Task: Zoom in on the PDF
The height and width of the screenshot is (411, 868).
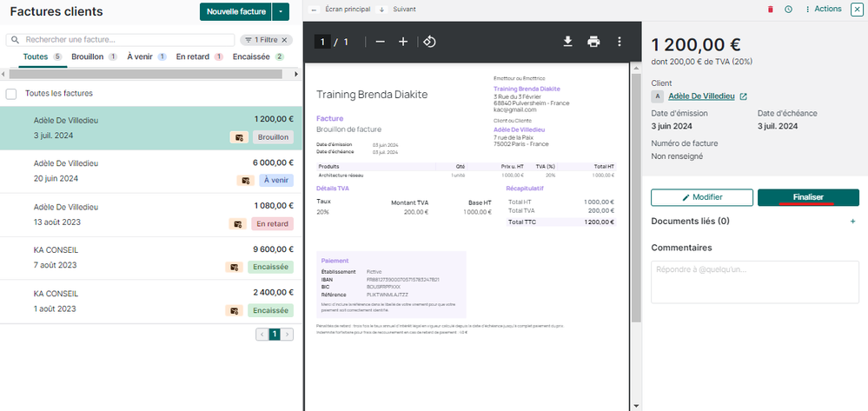Action: tap(403, 42)
